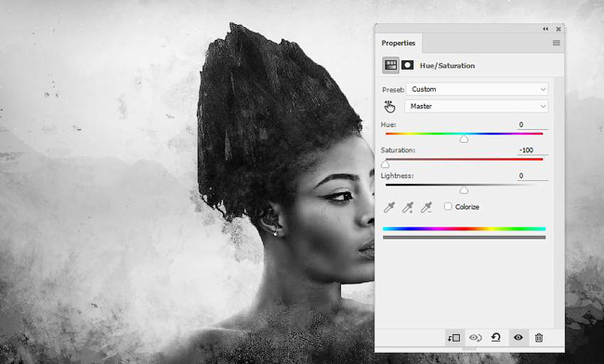
Task: Click the Hue value field
Action: (532, 124)
